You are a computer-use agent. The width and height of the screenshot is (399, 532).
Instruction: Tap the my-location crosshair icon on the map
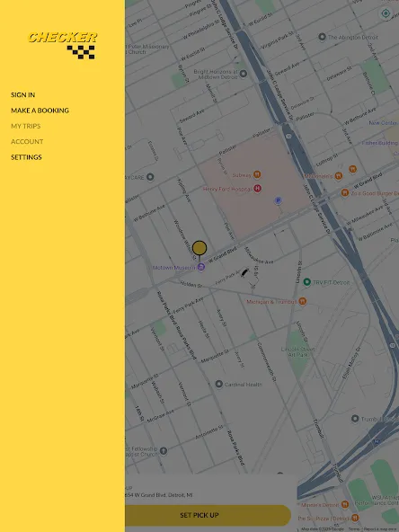(x=386, y=13)
